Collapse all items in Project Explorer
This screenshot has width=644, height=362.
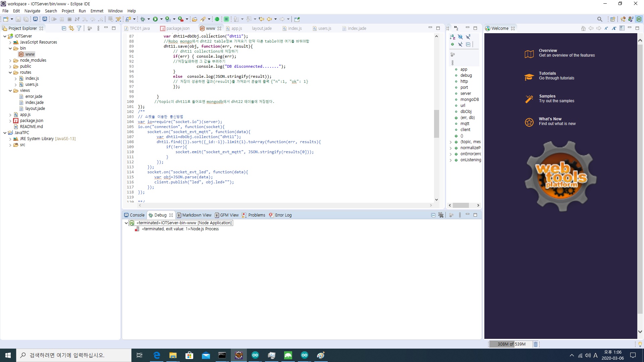coord(64,28)
